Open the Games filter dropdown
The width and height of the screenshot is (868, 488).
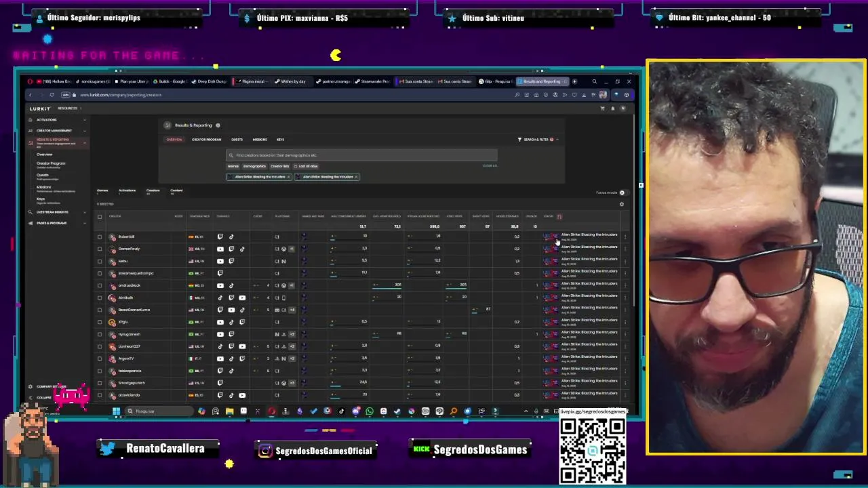click(233, 166)
